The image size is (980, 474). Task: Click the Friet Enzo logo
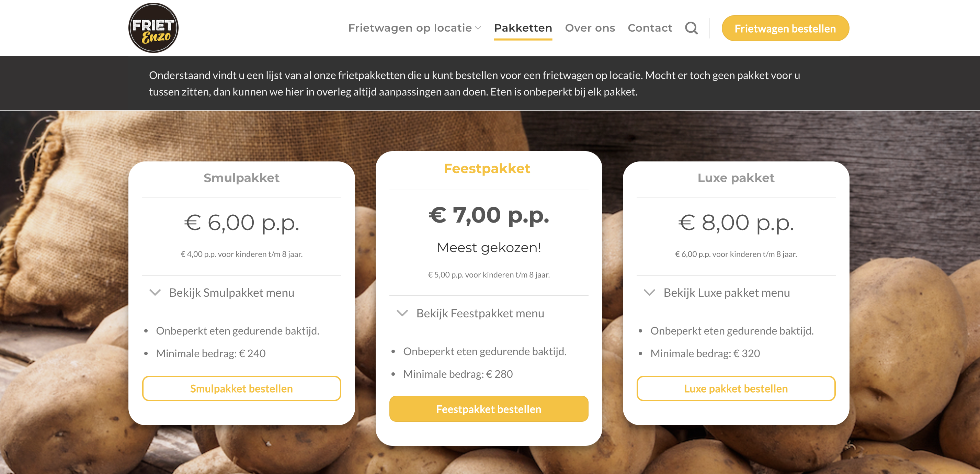[x=153, y=28]
